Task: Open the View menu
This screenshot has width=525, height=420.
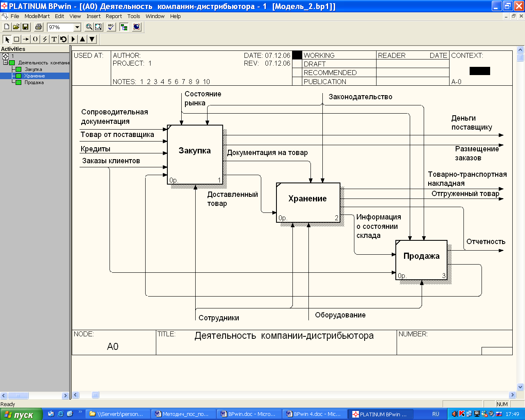Action: 75,16
